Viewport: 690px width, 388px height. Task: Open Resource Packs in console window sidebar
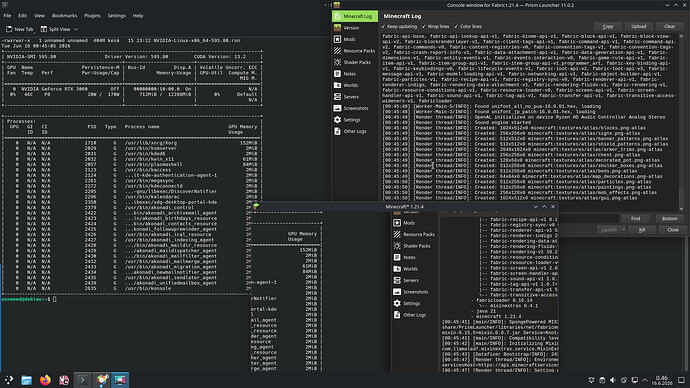[x=355, y=51]
